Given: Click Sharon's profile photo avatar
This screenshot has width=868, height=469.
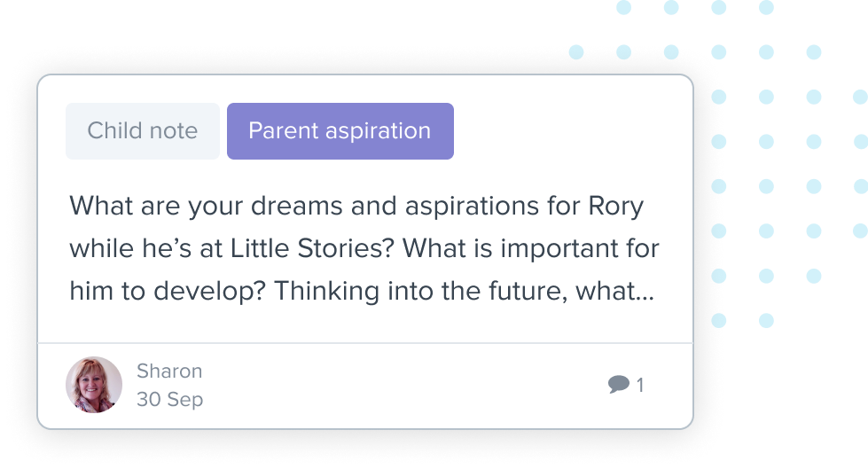Looking at the screenshot, I should click(94, 385).
